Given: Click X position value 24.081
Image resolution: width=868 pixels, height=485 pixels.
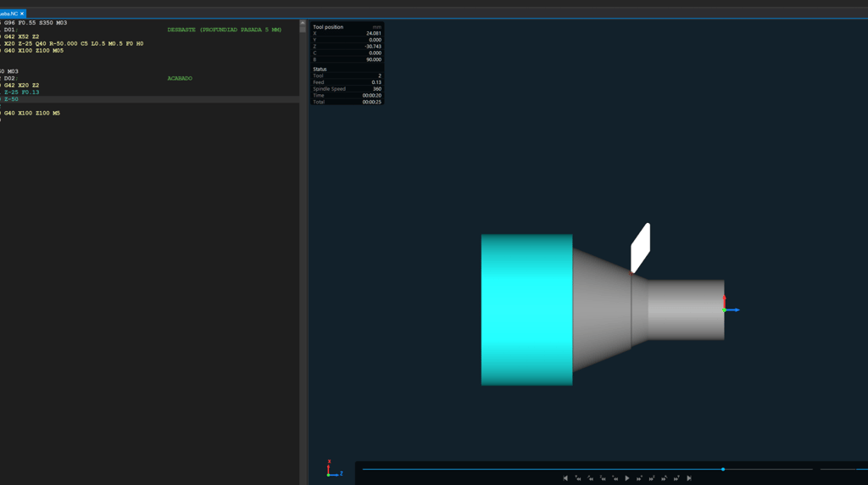Looking at the screenshot, I should pyautogui.click(x=374, y=33).
